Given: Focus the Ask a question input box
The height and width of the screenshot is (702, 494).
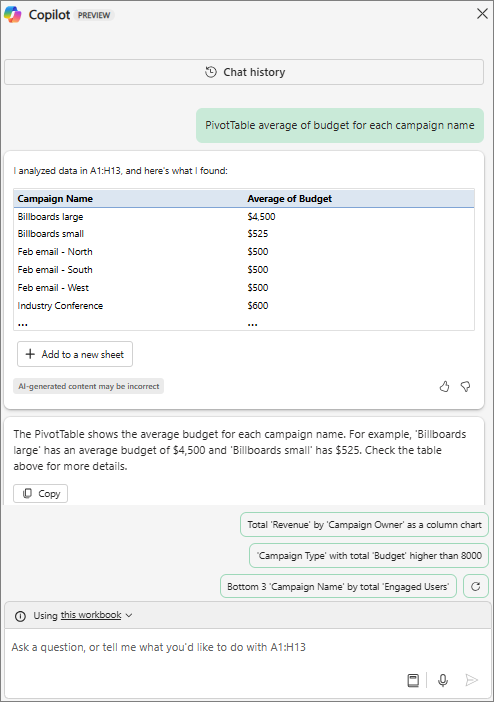Looking at the screenshot, I should [x=247, y=647].
